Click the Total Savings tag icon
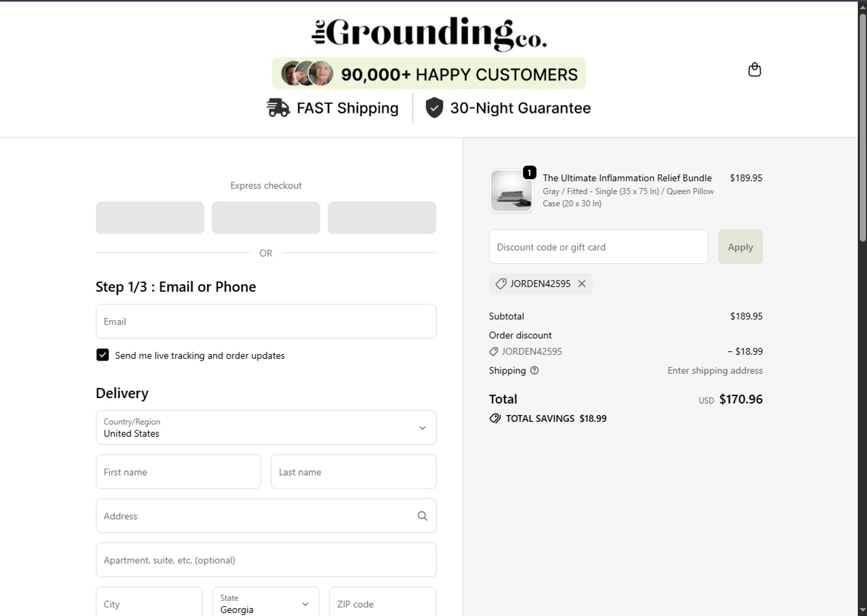 495,418
